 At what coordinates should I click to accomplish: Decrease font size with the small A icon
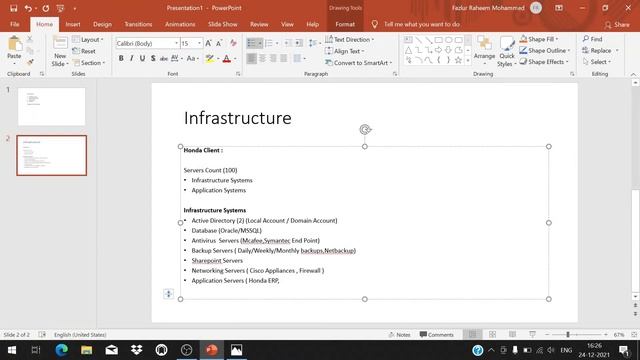pos(219,43)
